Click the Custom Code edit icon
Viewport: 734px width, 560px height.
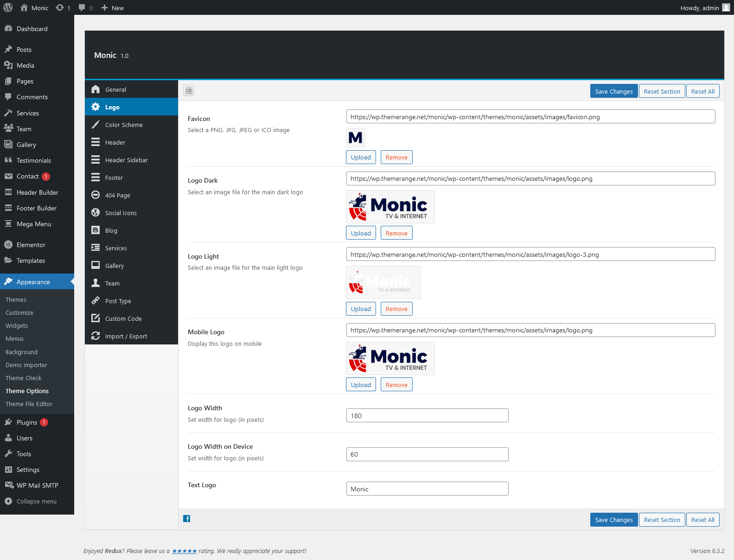point(96,318)
